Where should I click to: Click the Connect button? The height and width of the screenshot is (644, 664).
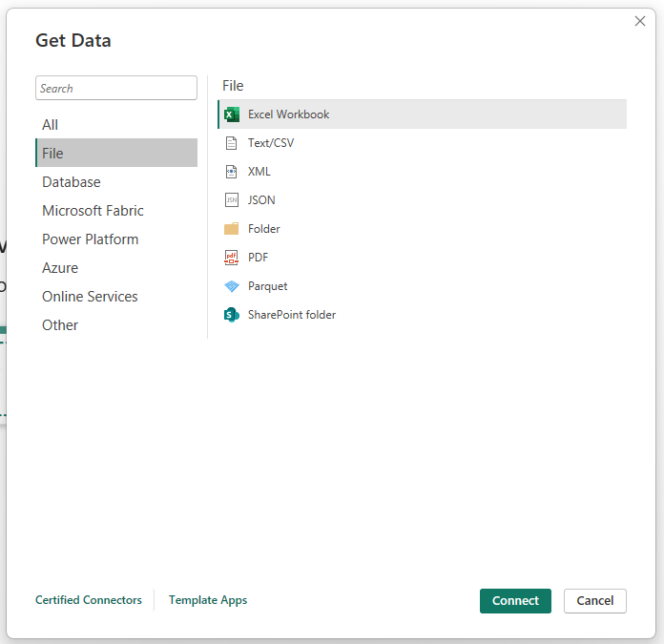pyautogui.click(x=515, y=601)
